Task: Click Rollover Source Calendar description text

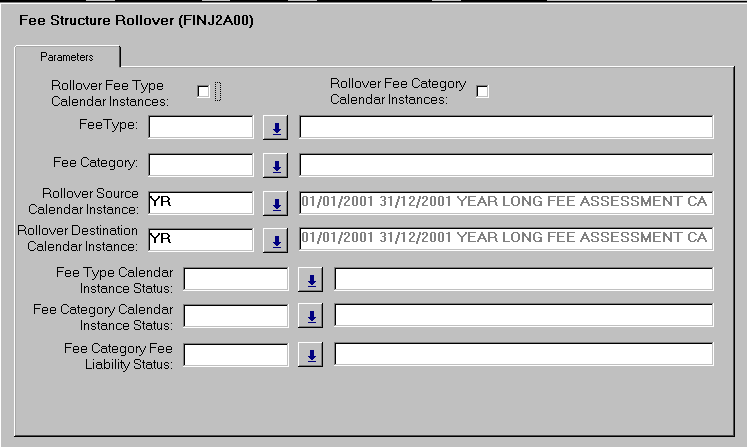Action: coord(506,202)
